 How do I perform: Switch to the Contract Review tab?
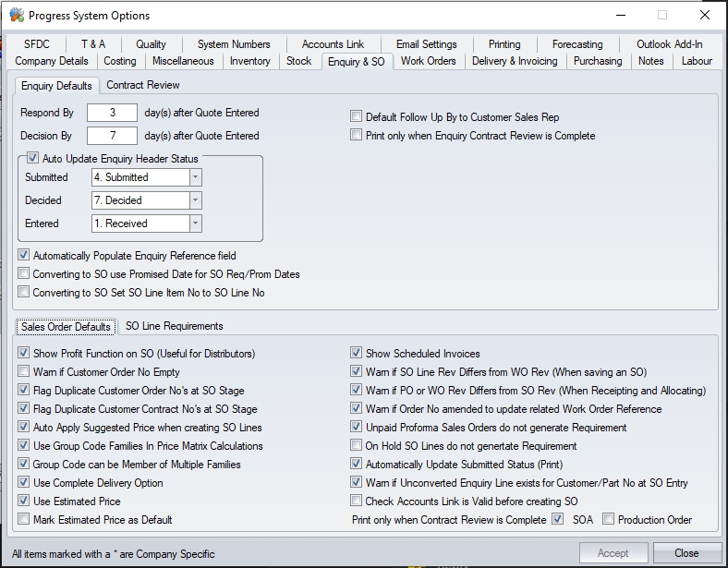click(143, 85)
